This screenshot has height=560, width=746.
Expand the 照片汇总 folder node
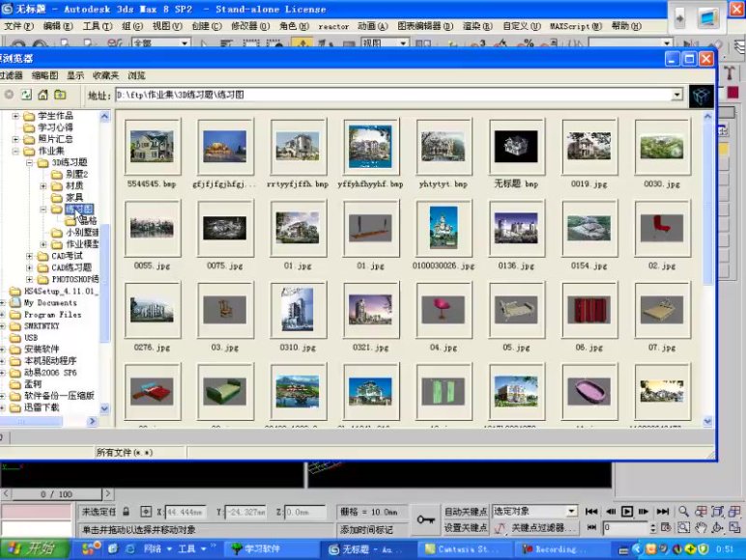pos(15,139)
